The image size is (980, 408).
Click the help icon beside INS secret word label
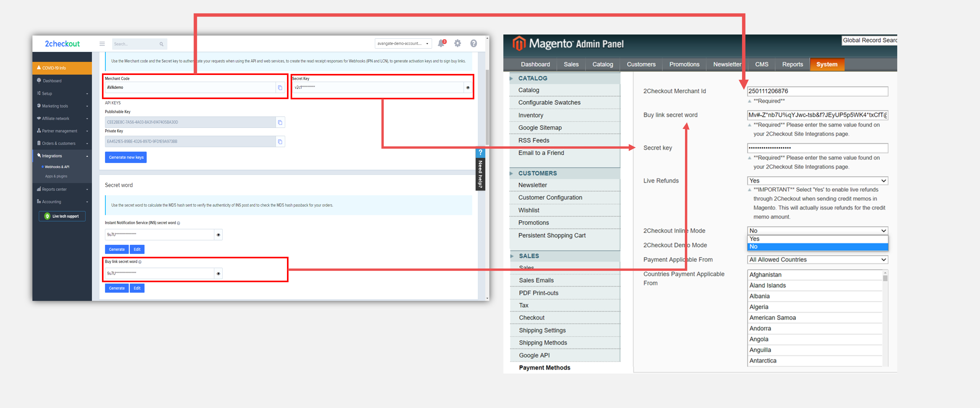179,223
